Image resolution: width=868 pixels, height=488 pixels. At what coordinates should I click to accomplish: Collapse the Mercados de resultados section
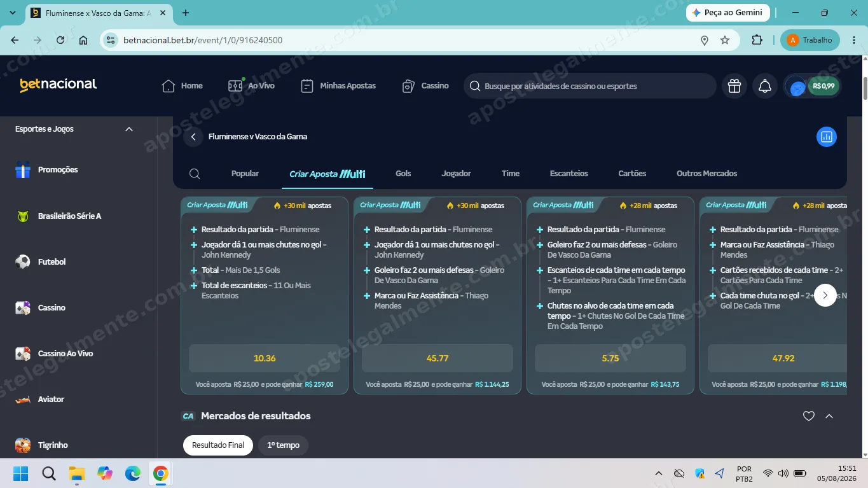pyautogui.click(x=829, y=416)
